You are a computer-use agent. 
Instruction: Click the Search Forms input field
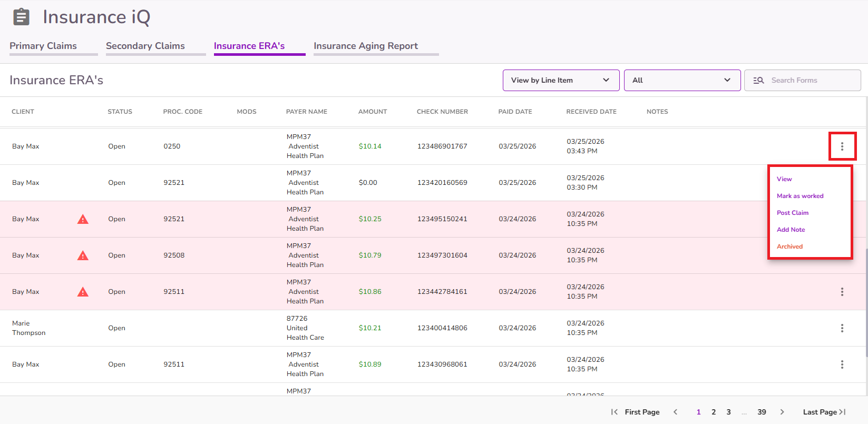pyautogui.click(x=803, y=80)
